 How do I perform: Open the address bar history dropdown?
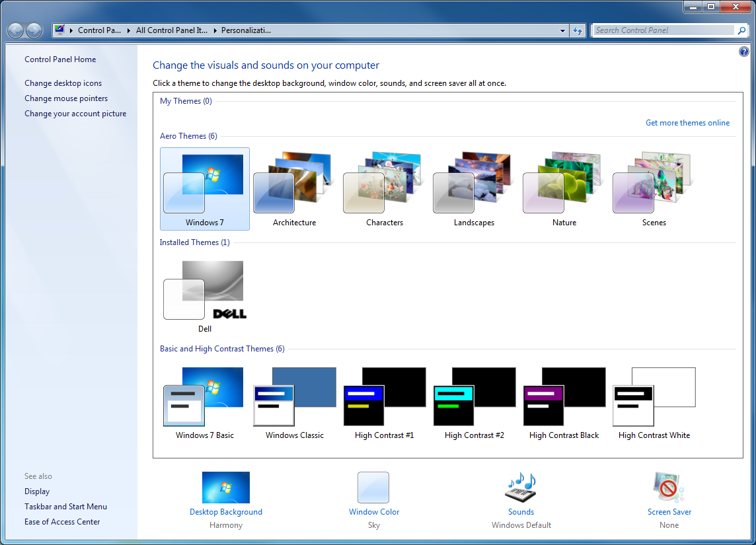(562, 30)
